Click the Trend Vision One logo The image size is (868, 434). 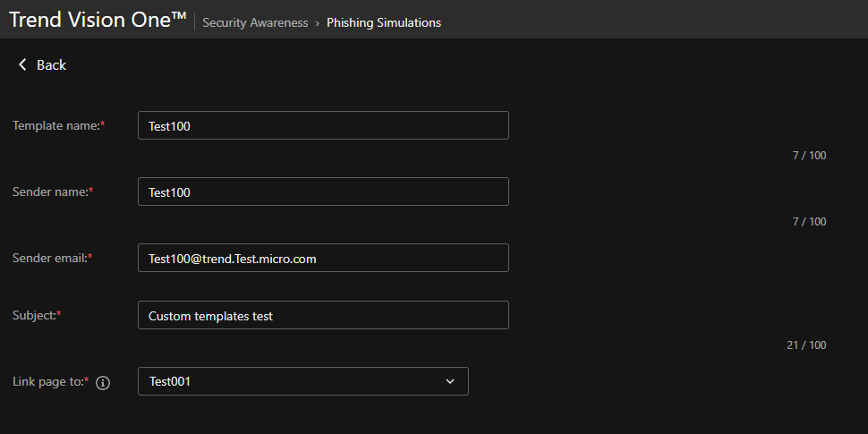[98, 21]
